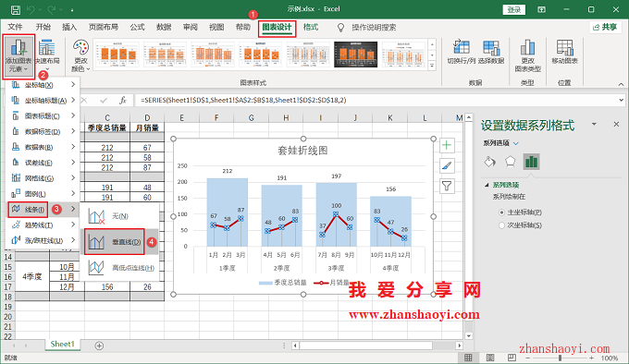Click the formula bar SERIES text
This screenshot has height=364, width=629.
(x=243, y=100)
